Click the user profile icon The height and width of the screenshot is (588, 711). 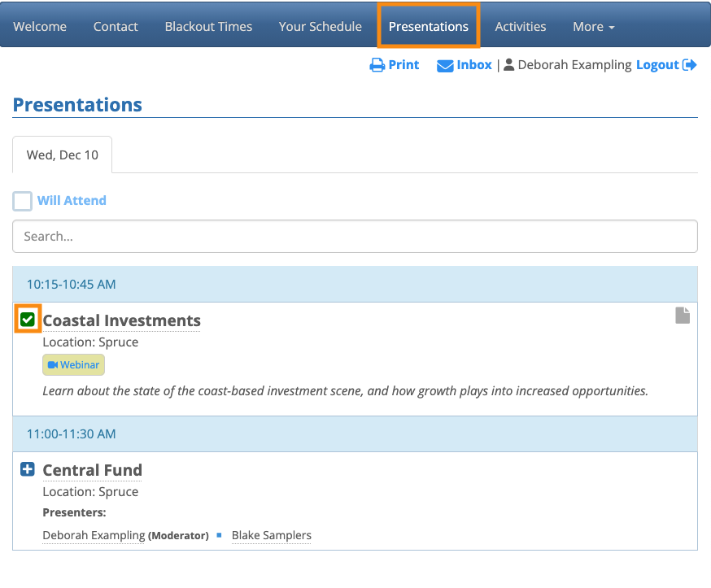pos(510,65)
